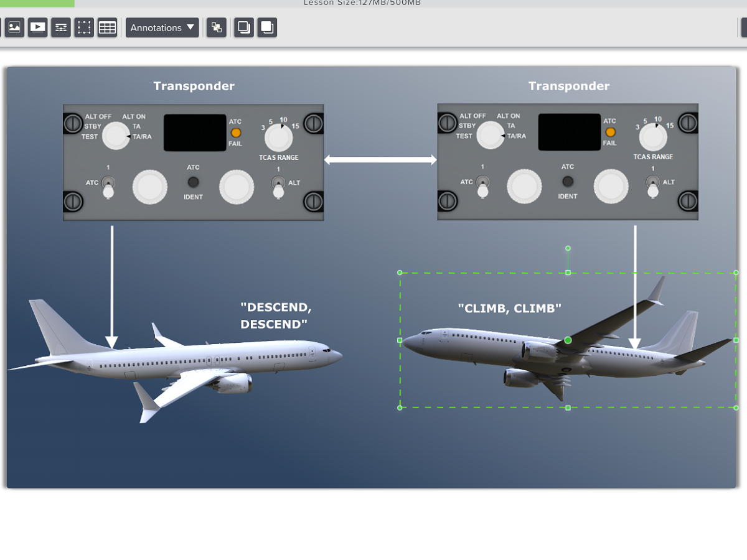Insert a video using the play icon
This screenshot has width=747, height=560.
pyautogui.click(x=37, y=27)
